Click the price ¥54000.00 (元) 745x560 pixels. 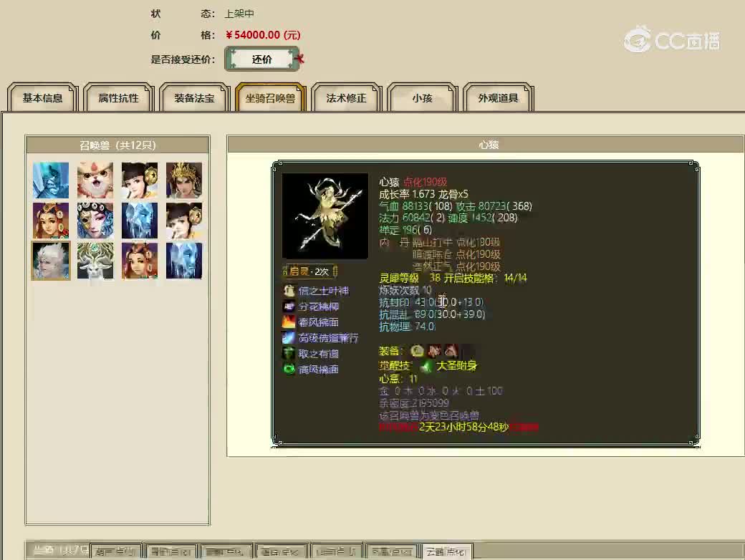pos(263,34)
